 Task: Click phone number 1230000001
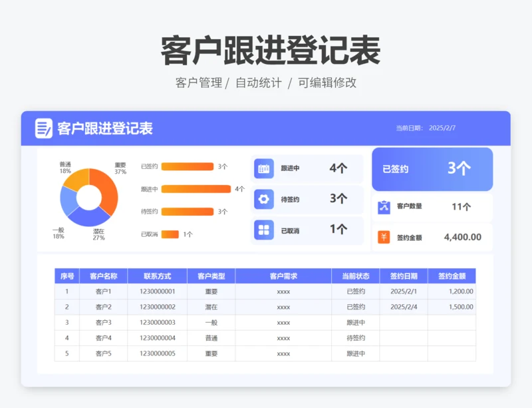pos(158,292)
